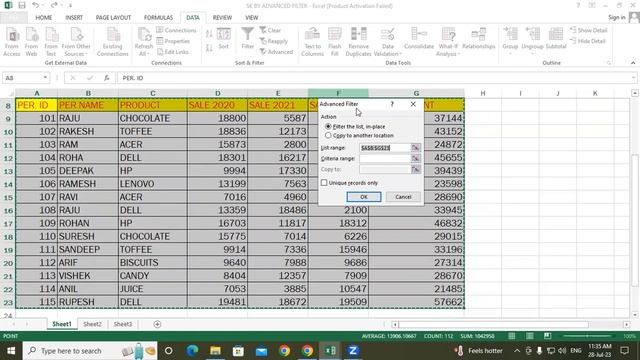Open the VIEW ribbon tab
The image size is (640, 360).
click(251, 18)
